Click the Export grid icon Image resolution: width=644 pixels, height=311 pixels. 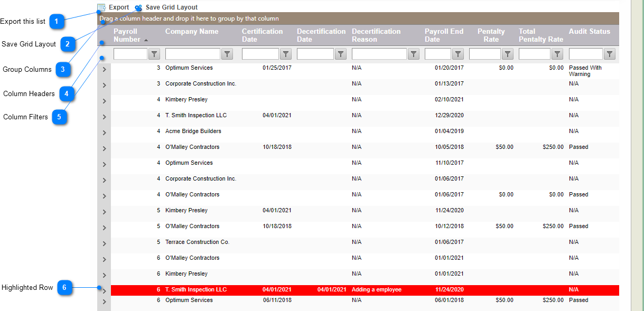(x=101, y=7)
